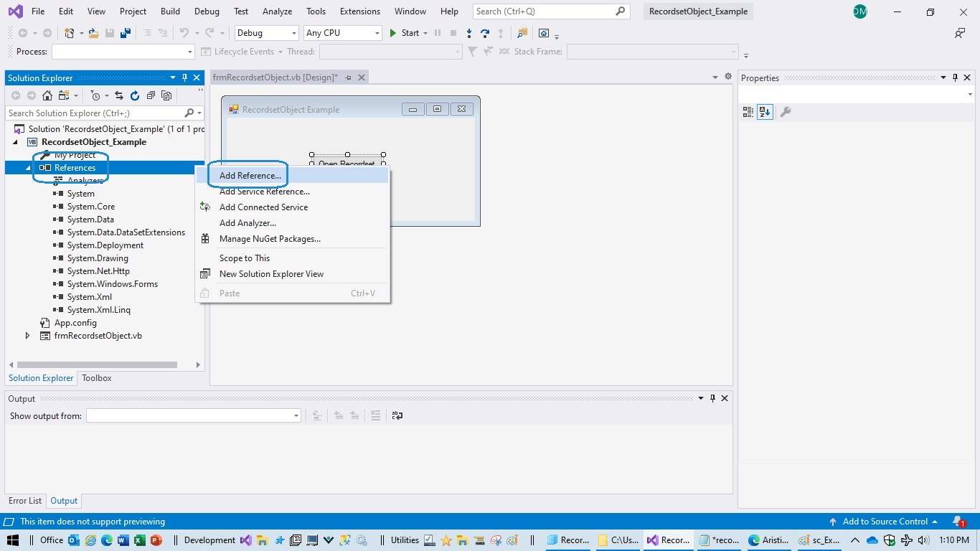Collapse all items in Solution Explorer

(x=151, y=95)
